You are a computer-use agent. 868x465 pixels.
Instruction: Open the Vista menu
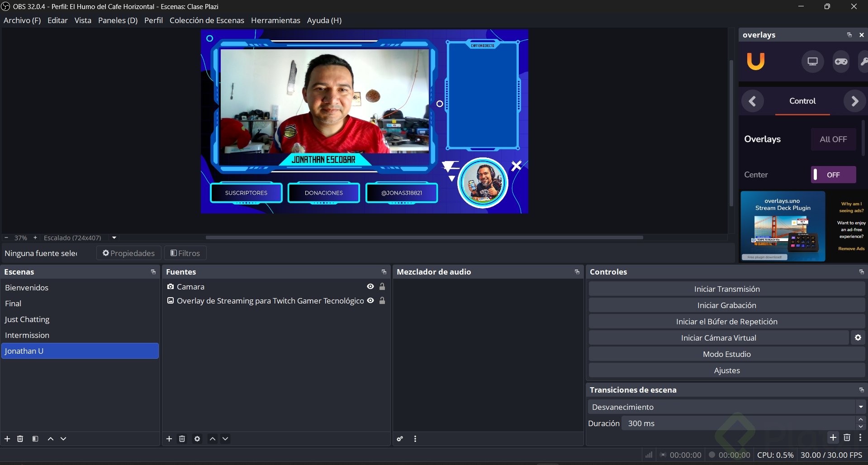coord(83,20)
